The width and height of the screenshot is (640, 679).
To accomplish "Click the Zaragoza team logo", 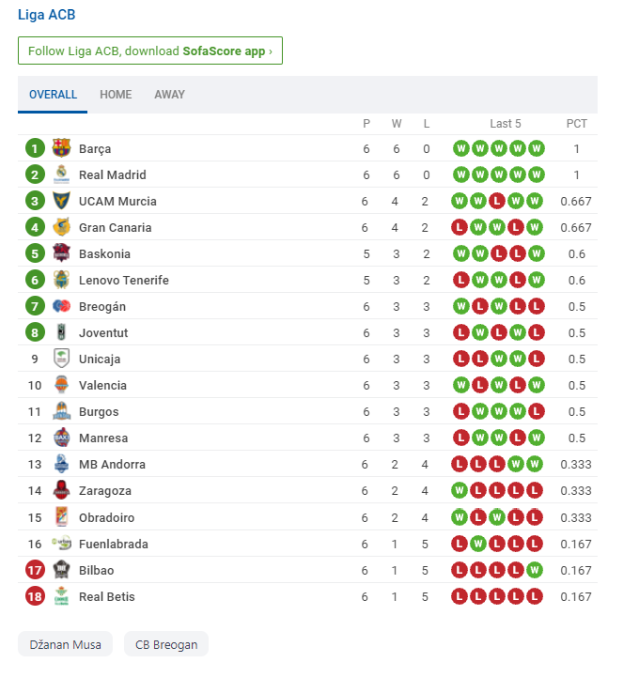I will (x=61, y=490).
